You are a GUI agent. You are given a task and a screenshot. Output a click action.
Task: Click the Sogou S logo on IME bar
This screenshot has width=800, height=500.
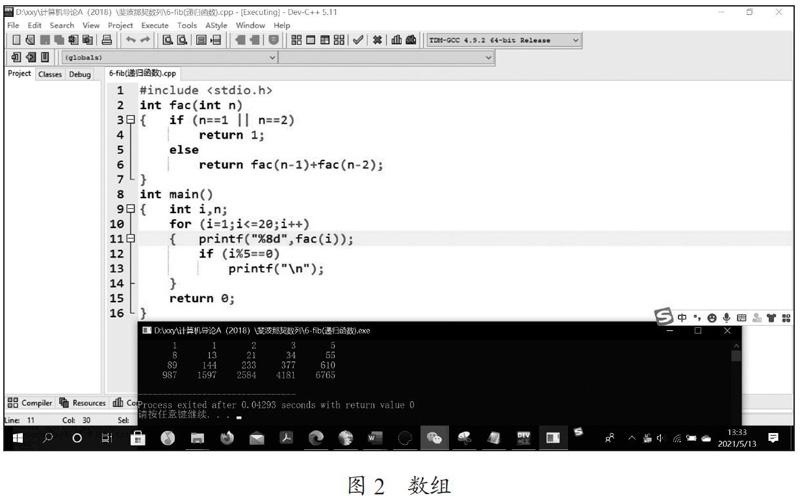tap(664, 317)
